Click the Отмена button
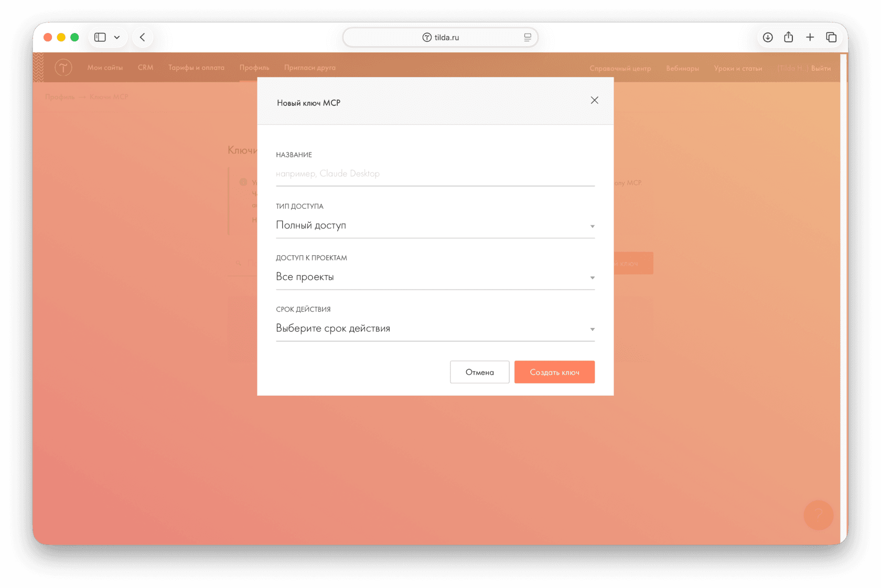 (x=479, y=372)
